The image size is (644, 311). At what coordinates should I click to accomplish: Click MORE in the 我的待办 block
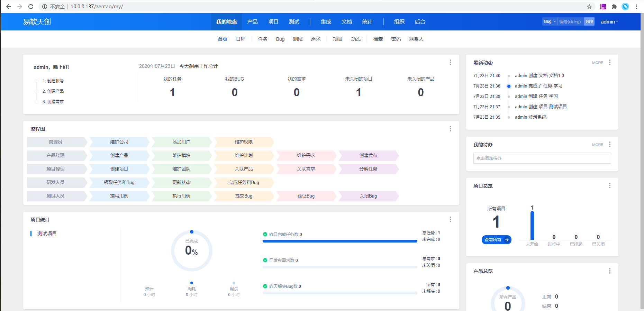(x=598, y=145)
